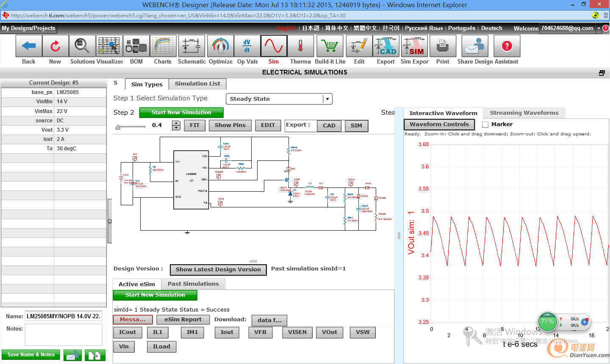Click the Show Pins button
Image resolution: width=610 pixels, height=364 pixels.
230,125
